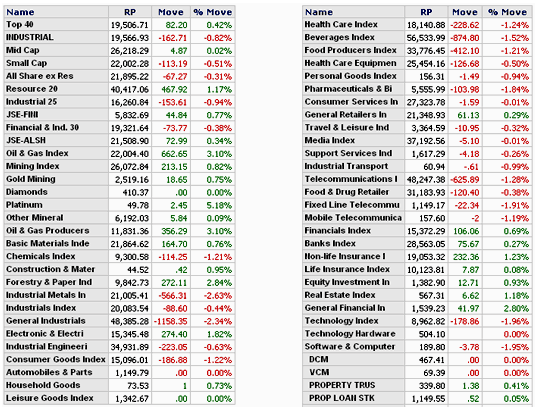
Task: Click the % Move header in right table
Action: (508, 12)
